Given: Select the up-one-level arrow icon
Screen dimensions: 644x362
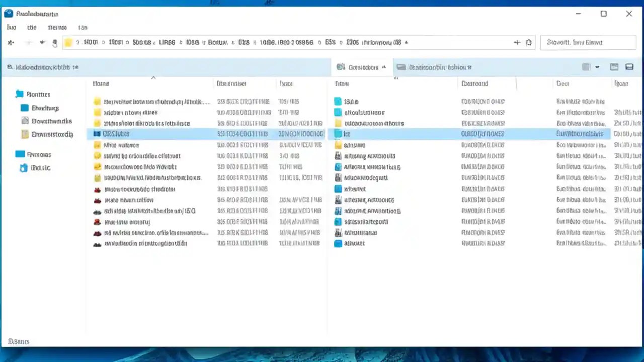Looking at the screenshot, I should pyautogui.click(x=42, y=42).
